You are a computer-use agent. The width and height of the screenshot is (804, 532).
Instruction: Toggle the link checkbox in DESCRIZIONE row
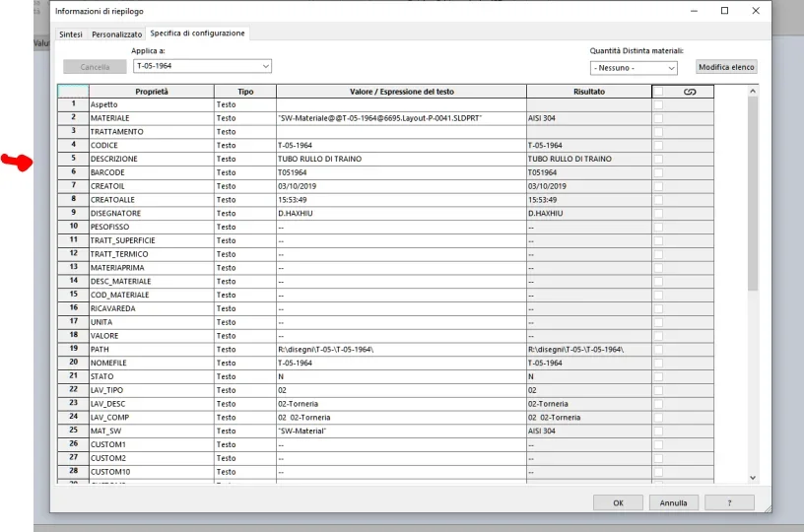(x=658, y=159)
